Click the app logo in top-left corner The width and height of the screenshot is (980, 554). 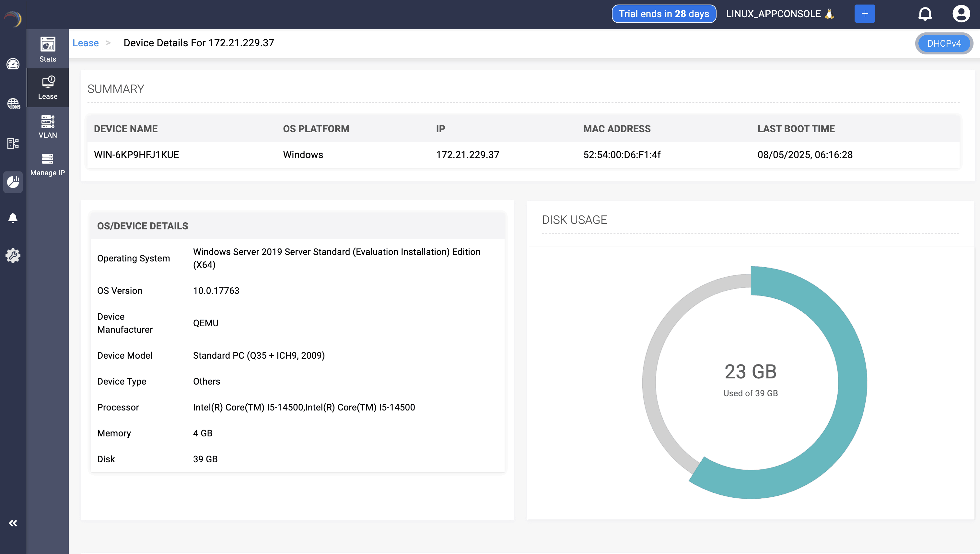tap(13, 18)
